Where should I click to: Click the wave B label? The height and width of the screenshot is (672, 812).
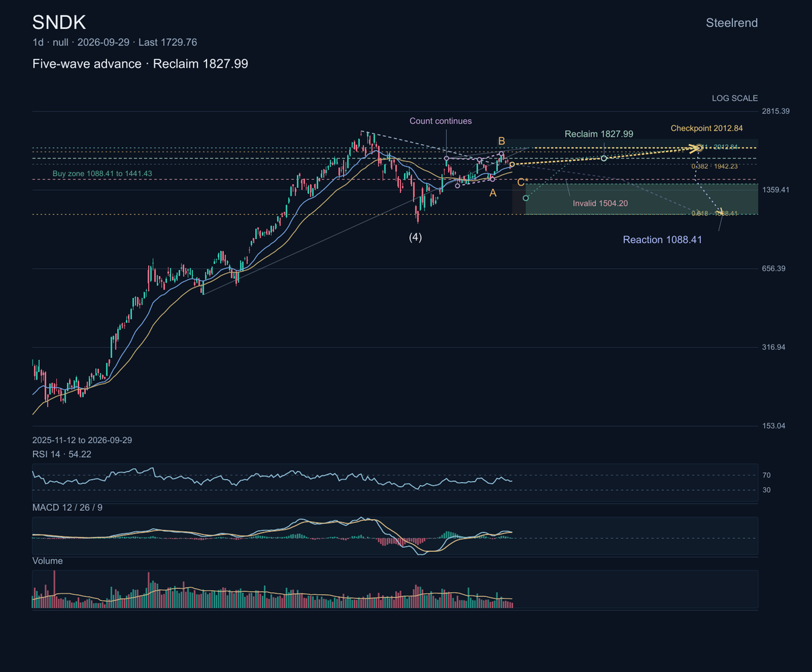pos(501,141)
